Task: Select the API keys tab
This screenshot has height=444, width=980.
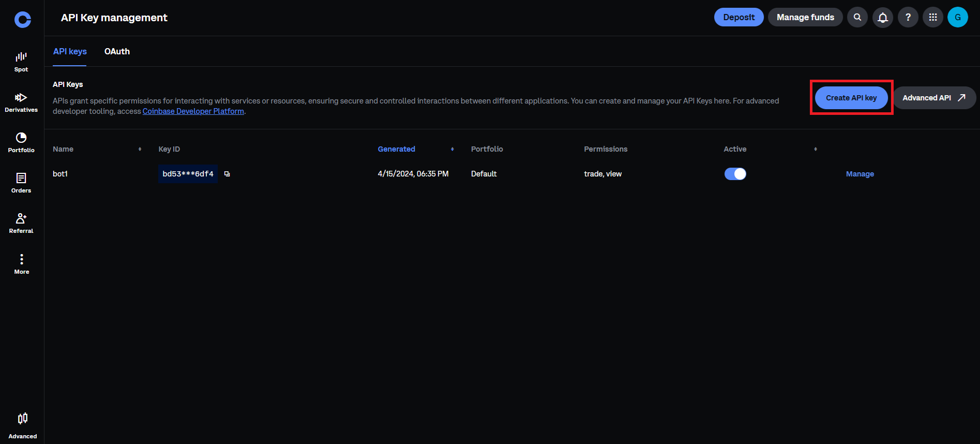Action: click(x=70, y=51)
